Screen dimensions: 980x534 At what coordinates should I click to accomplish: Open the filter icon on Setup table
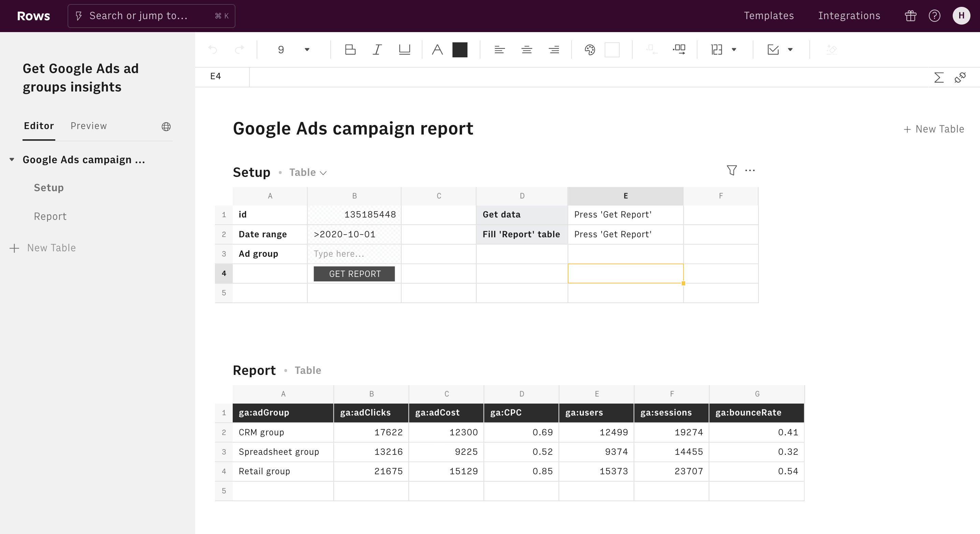[x=731, y=170]
